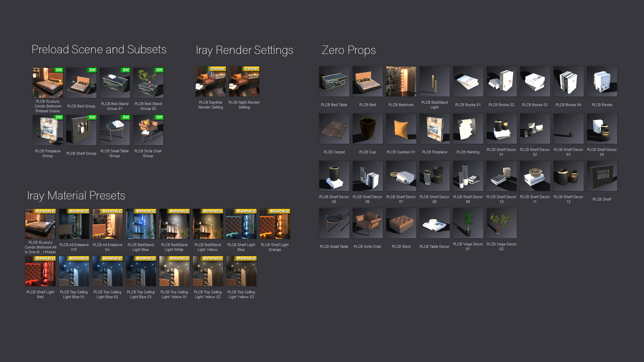The image size is (644, 362).
Task: Apply PLCB All Emissive On material
Action: click(108, 224)
